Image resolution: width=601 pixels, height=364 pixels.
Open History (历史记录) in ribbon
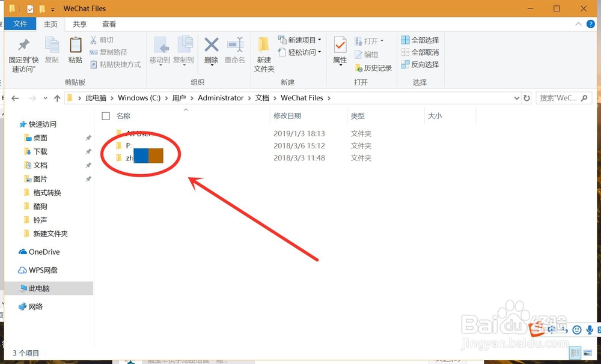(373, 68)
